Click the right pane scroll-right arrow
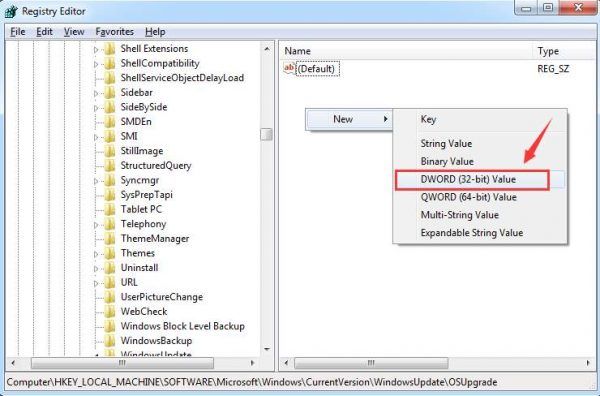Screen dimensions: 600x396 click(588, 362)
